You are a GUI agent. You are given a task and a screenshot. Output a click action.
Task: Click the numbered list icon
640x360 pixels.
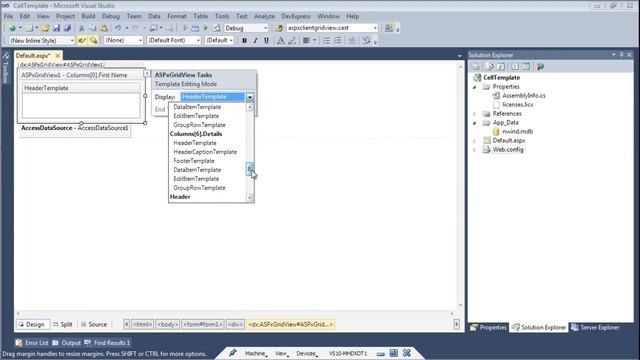pos(338,40)
